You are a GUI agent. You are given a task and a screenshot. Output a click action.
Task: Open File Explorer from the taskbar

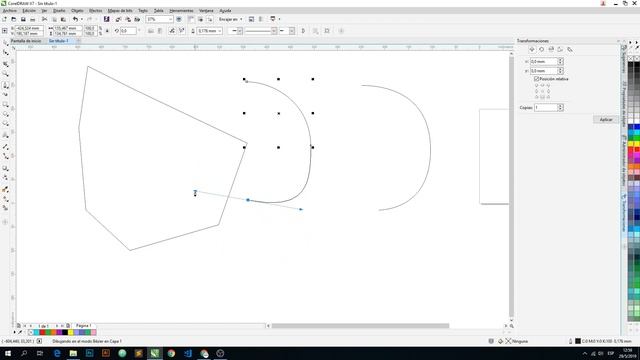click(73, 353)
